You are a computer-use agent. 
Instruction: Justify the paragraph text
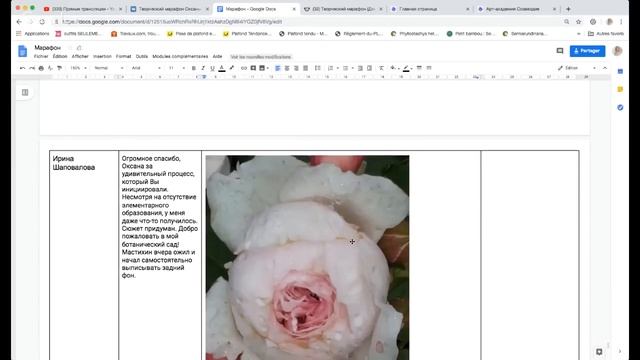coord(305,68)
